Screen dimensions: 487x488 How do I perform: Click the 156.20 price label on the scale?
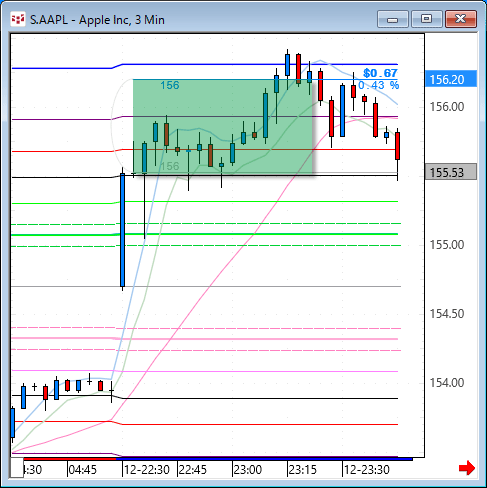[451, 79]
